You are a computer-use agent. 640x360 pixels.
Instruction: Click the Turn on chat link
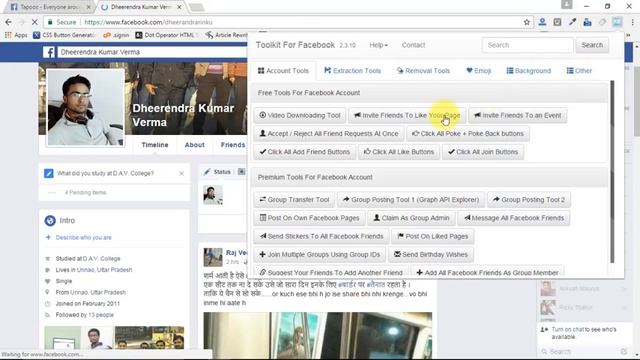[568, 329]
